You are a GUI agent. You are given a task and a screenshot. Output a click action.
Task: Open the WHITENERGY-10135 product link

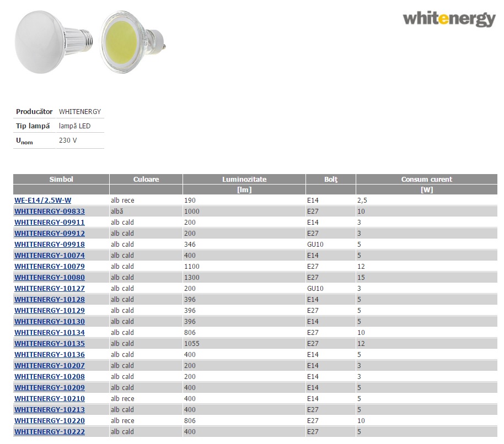tap(50, 344)
